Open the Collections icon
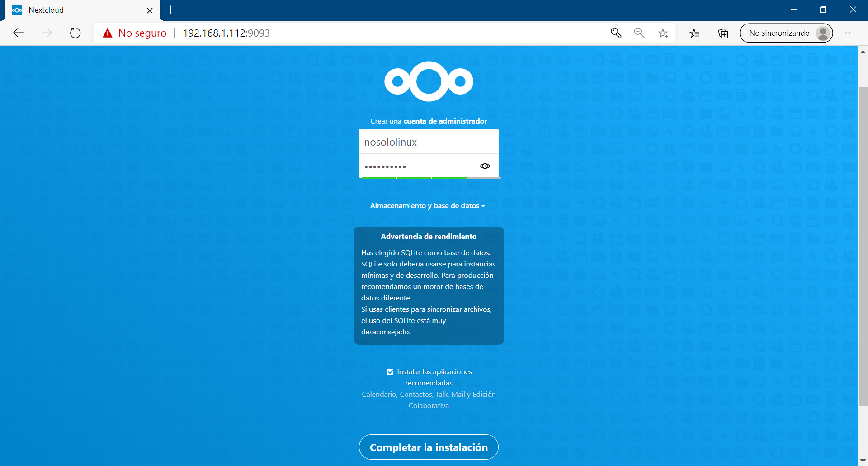 (723, 33)
